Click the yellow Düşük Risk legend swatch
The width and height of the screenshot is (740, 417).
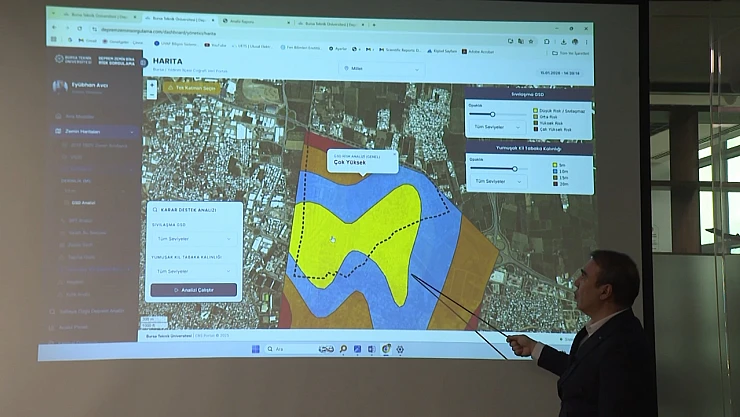[x=537, y=111]
